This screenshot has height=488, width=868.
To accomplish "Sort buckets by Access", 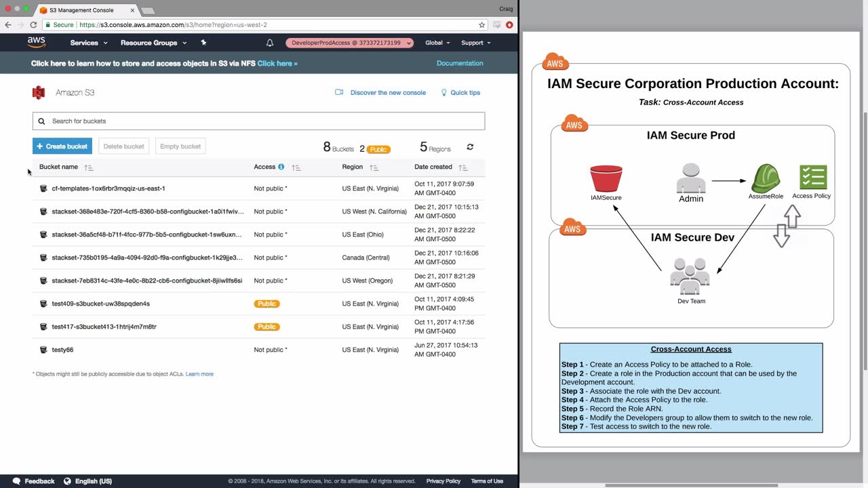I will pyautogui.click(x=296, y=167).
